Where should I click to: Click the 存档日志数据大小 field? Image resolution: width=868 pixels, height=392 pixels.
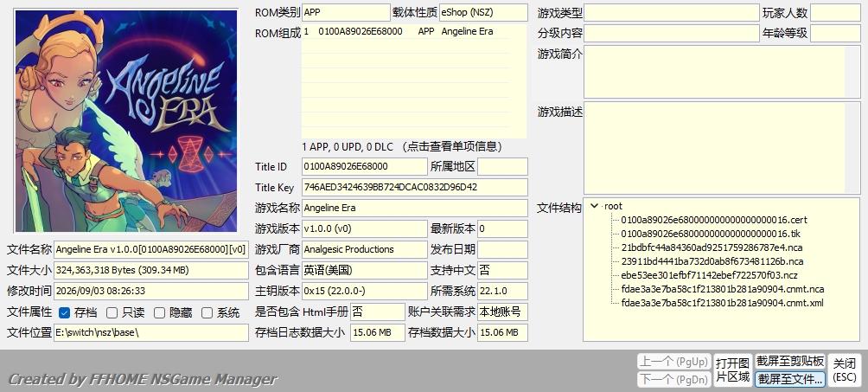(x=378, y=332)
